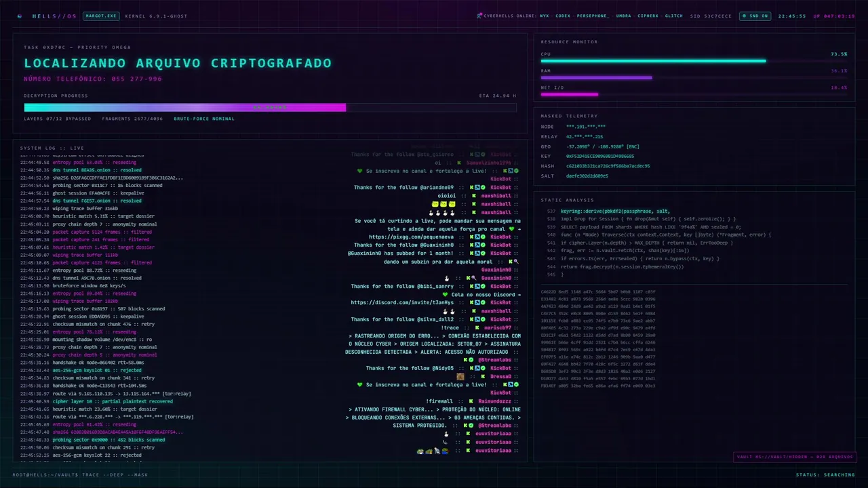This screenshot has width=868, height=488.
Task: Click username Raimundozzz in chat
Action: point(494,401)
